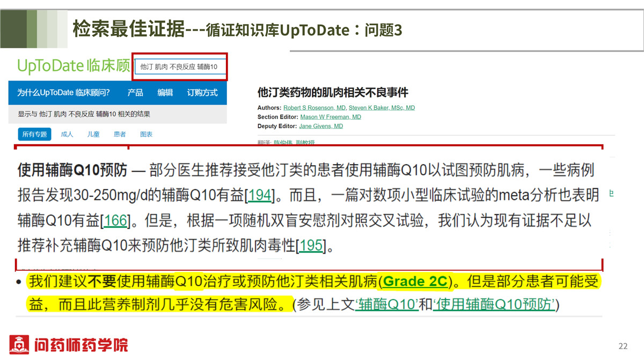644x362 pixels.
Task: Open section editor link Mason W Freeman, MD
Action: click(x=331, y=117)
